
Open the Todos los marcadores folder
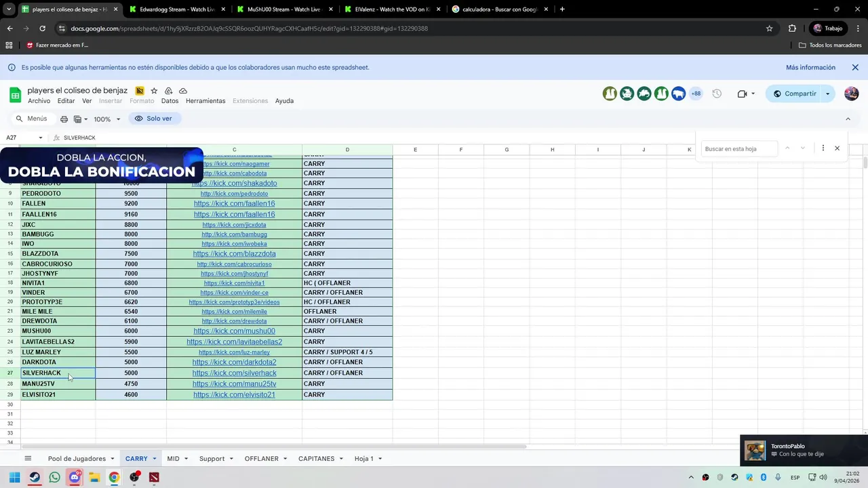[x=830, y=45]
